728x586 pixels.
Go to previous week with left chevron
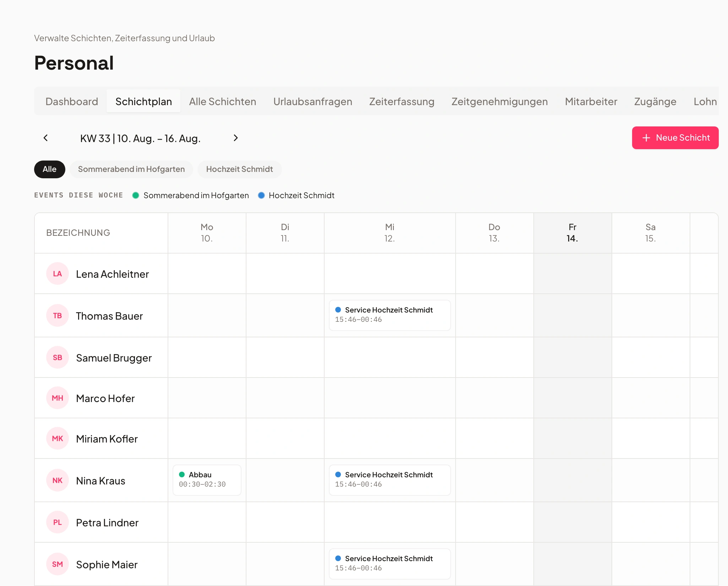coord(45,138)
